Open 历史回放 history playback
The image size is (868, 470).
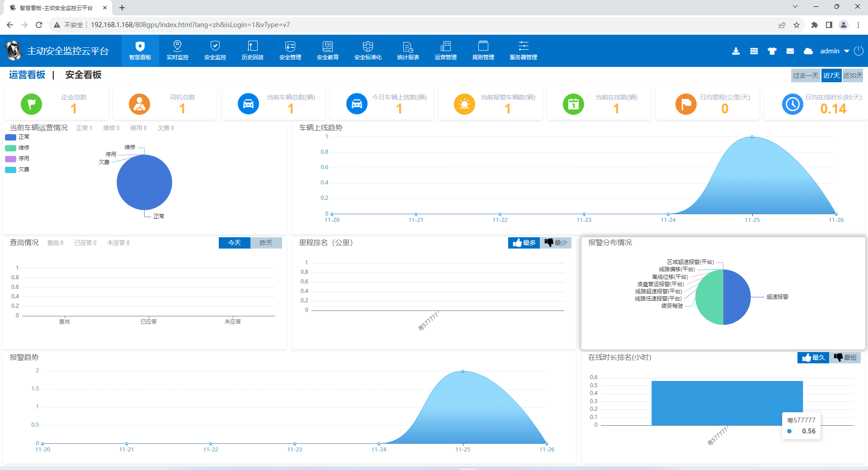tap(253, 51)
